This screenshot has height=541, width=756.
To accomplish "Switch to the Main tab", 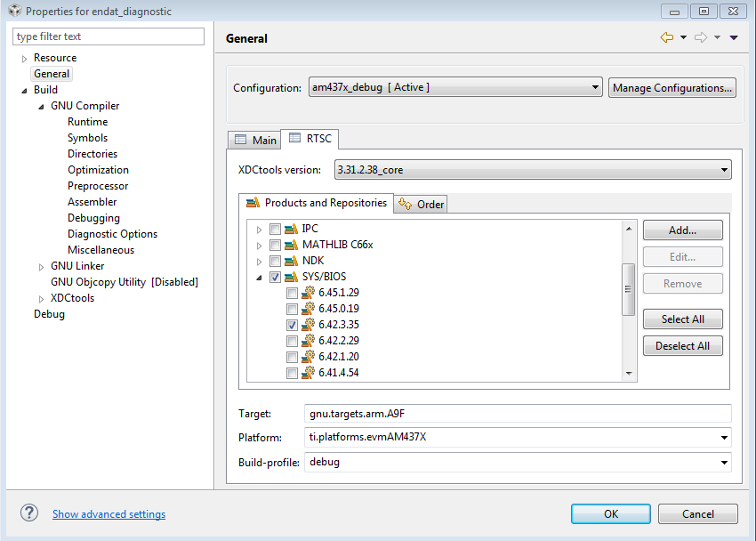I will (255, 140).
